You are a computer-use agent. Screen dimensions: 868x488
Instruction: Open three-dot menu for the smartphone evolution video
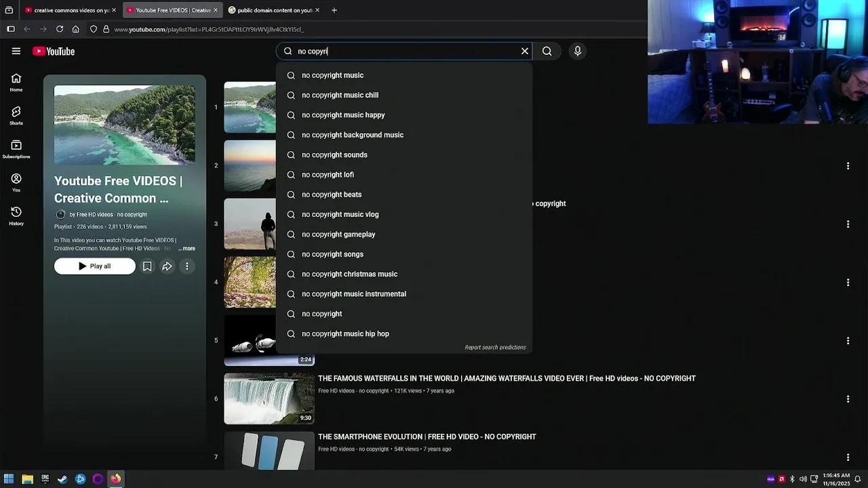click(848, 457)
